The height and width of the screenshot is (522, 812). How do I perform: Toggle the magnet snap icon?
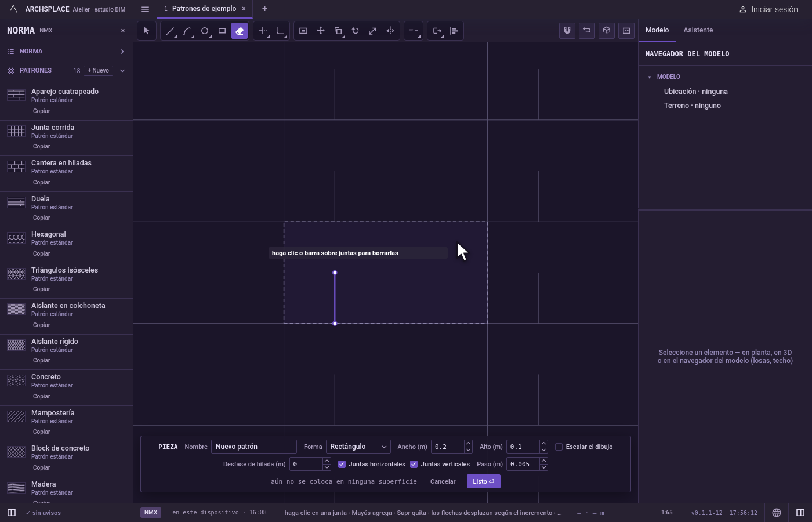coord(567,31)
